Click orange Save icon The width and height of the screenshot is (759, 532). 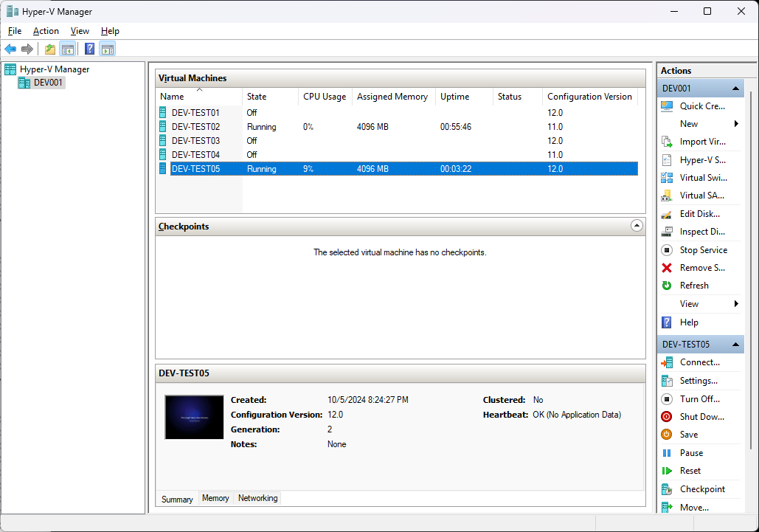pyautogui.click(x=667, y=435)
